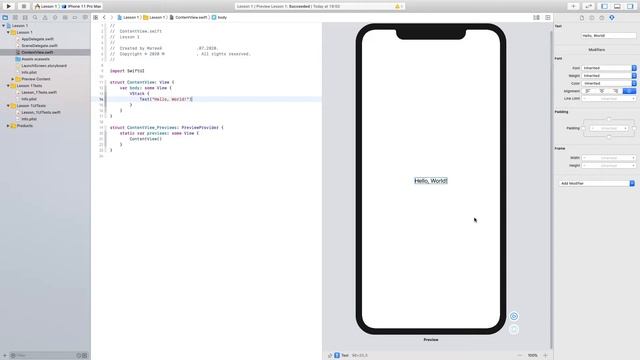The image size is (640, 360).
Task: Click the Preview on Device button
Action: (514, 329)
